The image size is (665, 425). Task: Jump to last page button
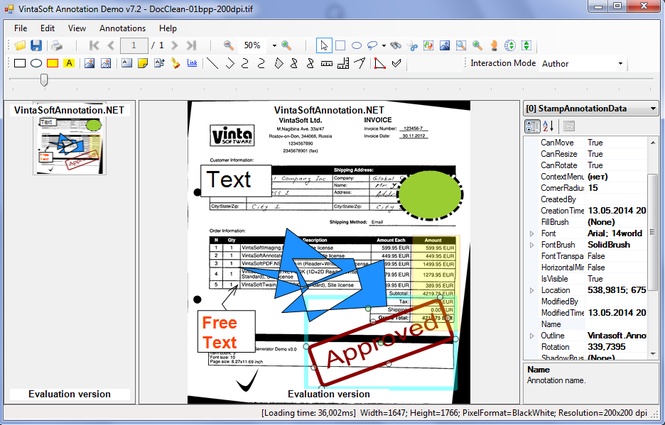click(191, 45)
